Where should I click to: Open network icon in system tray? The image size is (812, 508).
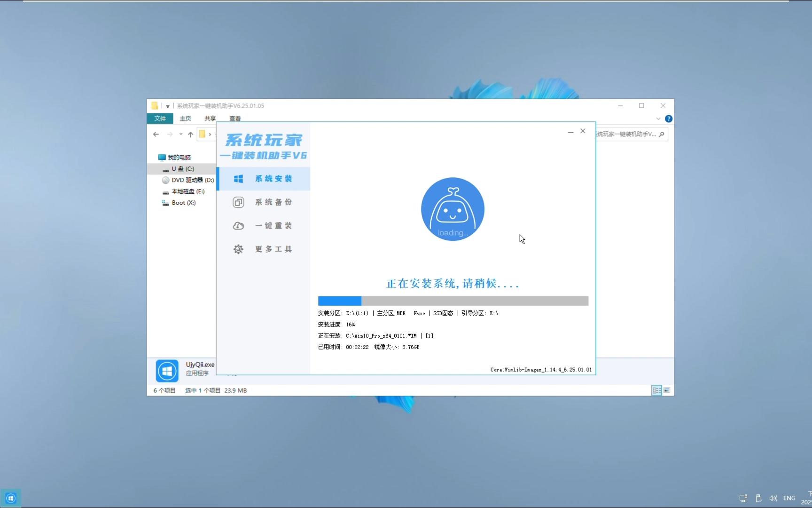point(743,498)
